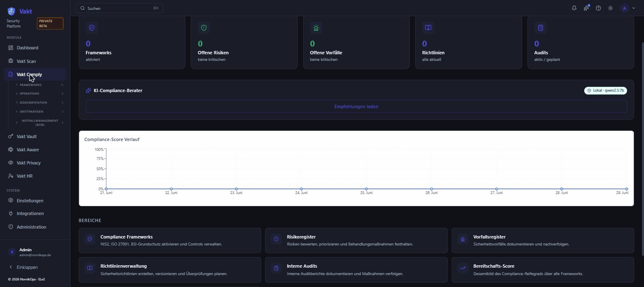Click the gear icon for Einstellungen
This screenshot has width=644, height=287.
11,201
